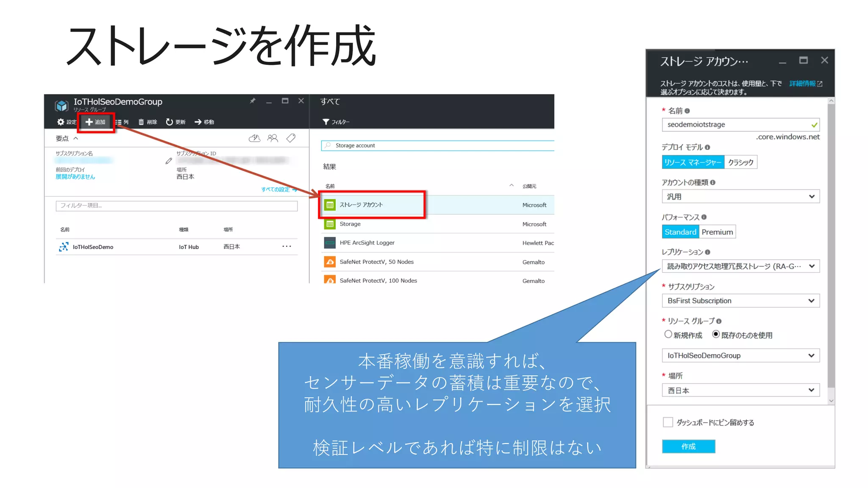Sort results by the 名前 column arrow
The width and height of the screenshot is (868, 488).
pyautogui.click(x=512, y=185)
